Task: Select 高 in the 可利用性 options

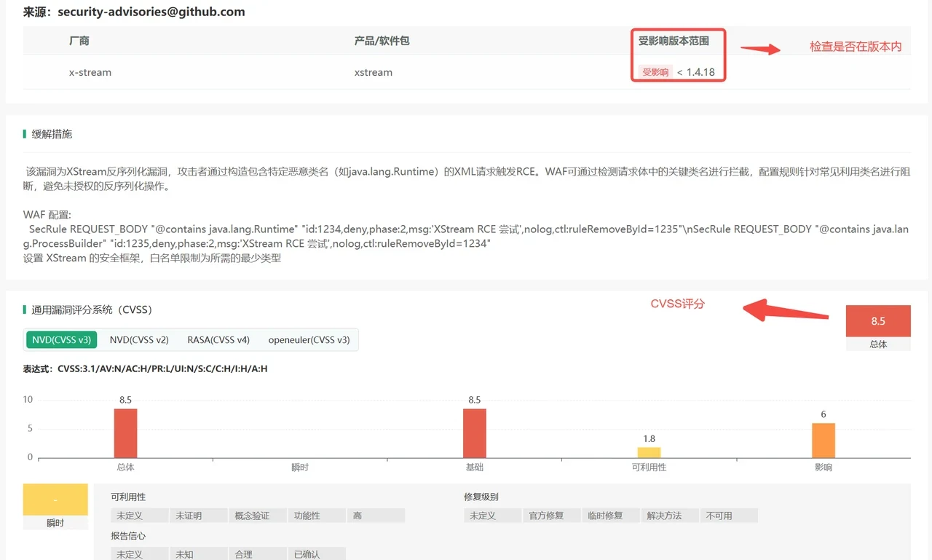Action: click(376, 516)
